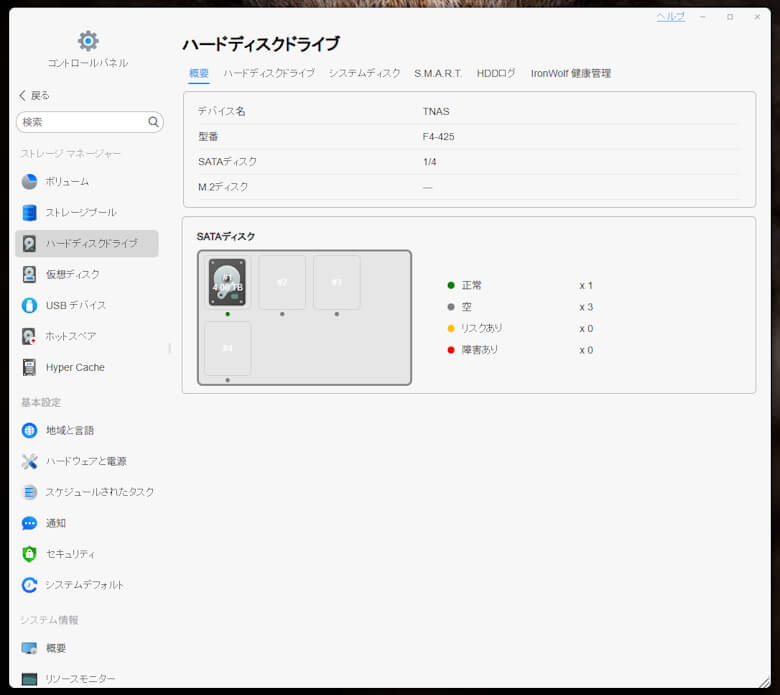
Task: Open Hardware & Power (ハードウェアと電源) icon
Action: 29,461
